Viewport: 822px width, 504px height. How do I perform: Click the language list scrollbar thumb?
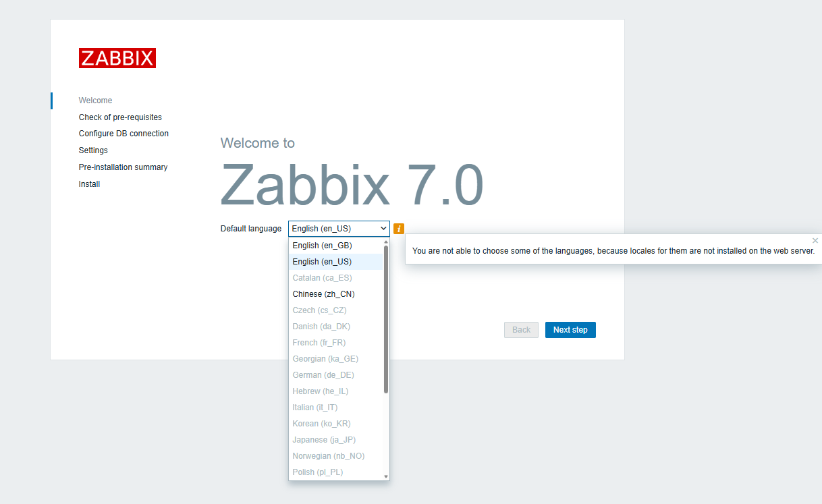pos(386,318)
